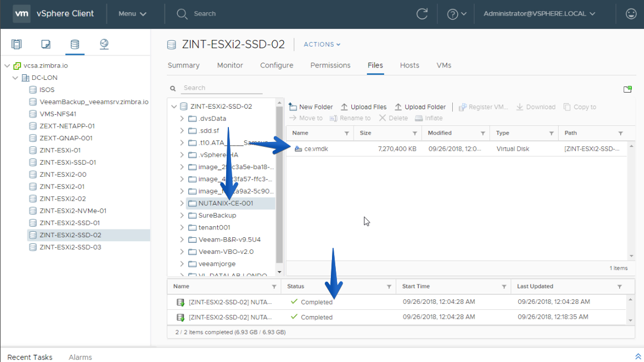The height and width of the screenshot is (362, 644).
Task: Click the New Folder button
Action: tap(311, 107)
